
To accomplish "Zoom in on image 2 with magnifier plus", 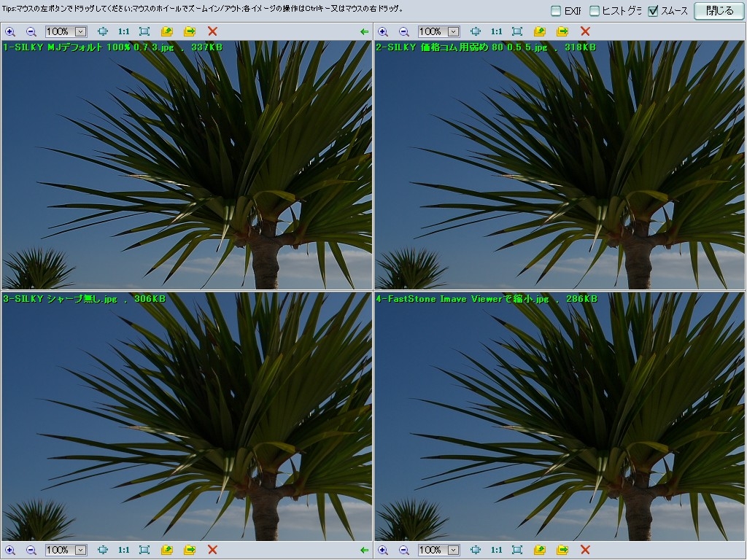I will tap(382, 32).
